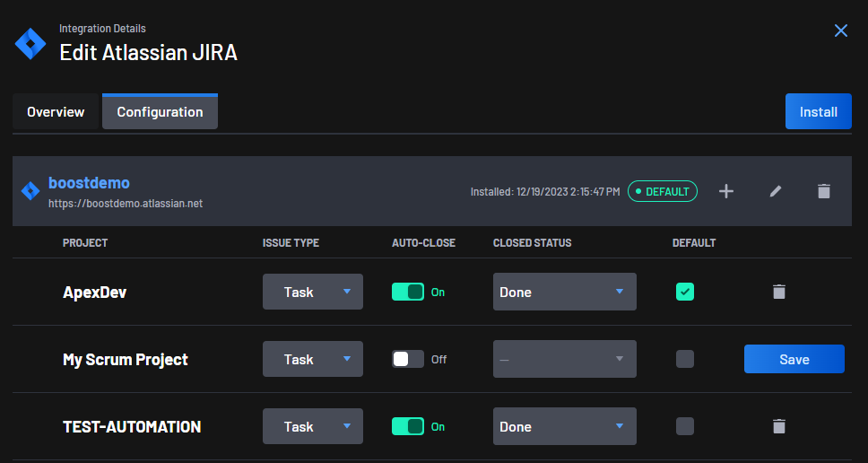Check Default box for My Scrum Project
The image size is (868, 463).
[x=685, y=360]
